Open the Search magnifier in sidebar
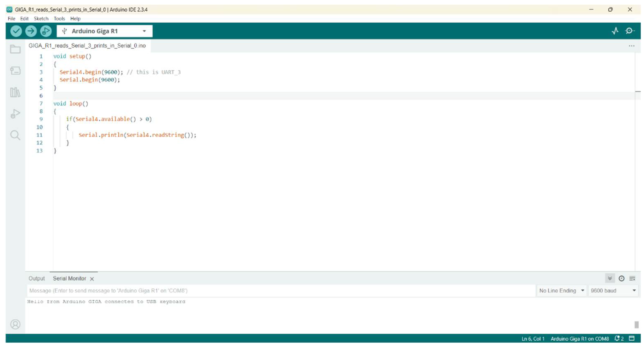644x347 pixels. (x=15, y=135)
